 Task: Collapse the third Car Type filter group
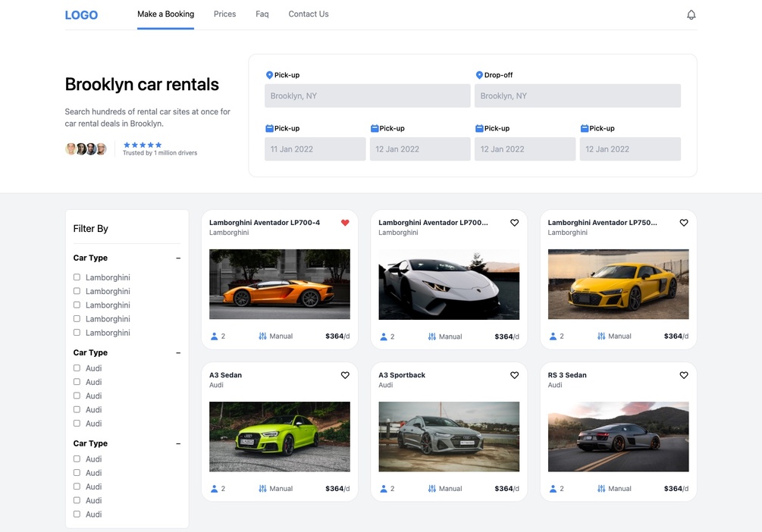coord(178,443)
